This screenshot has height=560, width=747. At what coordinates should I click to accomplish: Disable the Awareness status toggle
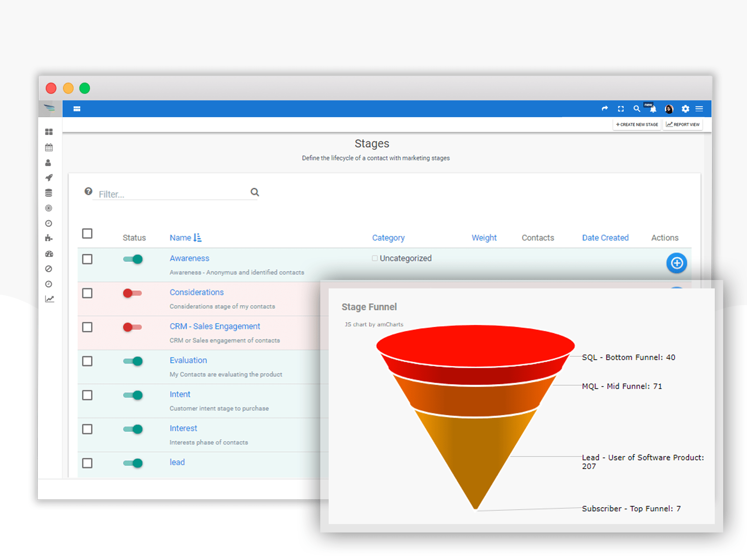click(x=133, y=259)
